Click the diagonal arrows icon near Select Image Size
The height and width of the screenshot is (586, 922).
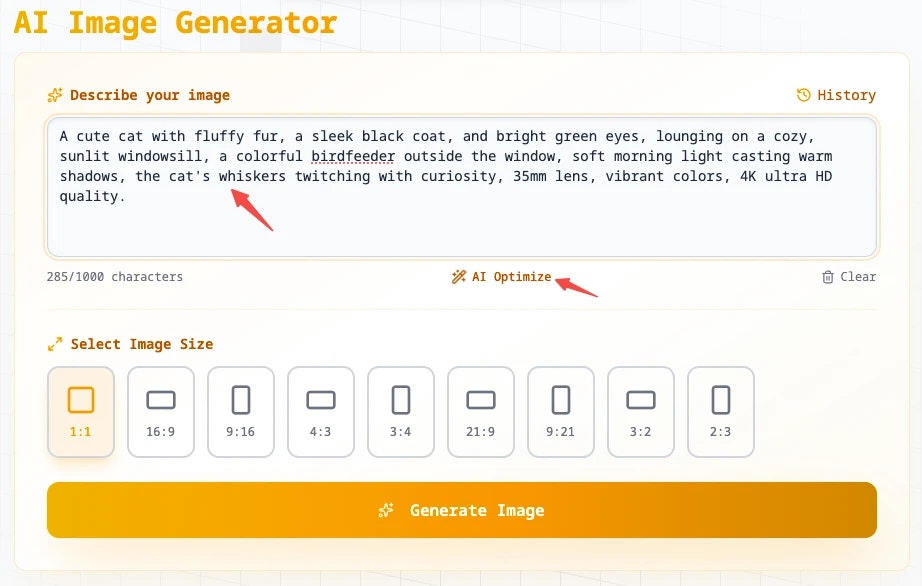point(57,344)
